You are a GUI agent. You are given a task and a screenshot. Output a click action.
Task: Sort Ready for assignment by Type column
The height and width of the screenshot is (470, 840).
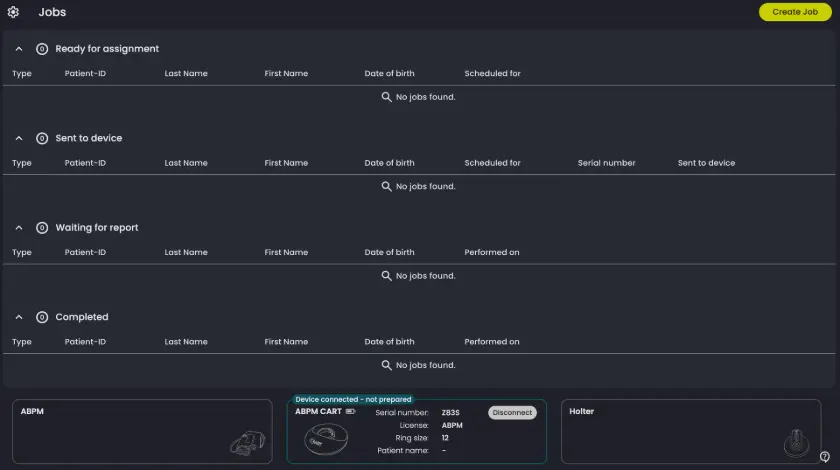22,73
